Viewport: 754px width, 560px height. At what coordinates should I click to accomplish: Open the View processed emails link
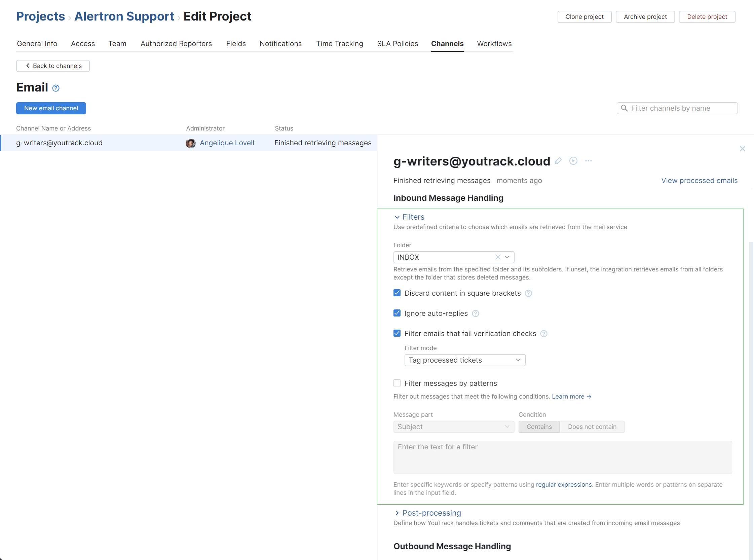[x=699, y=181]
